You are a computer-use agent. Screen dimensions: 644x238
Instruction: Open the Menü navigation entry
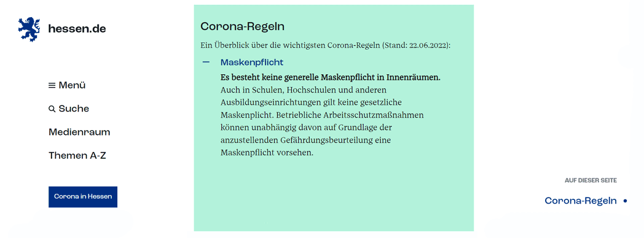67,86
